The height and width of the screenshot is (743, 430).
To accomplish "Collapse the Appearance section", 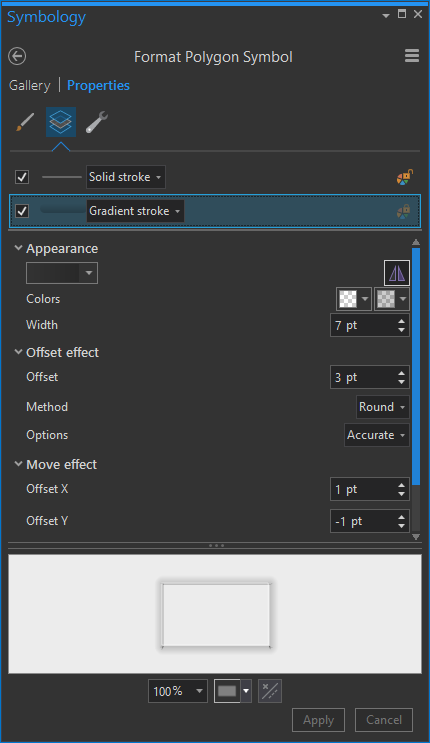I will 18,248.
